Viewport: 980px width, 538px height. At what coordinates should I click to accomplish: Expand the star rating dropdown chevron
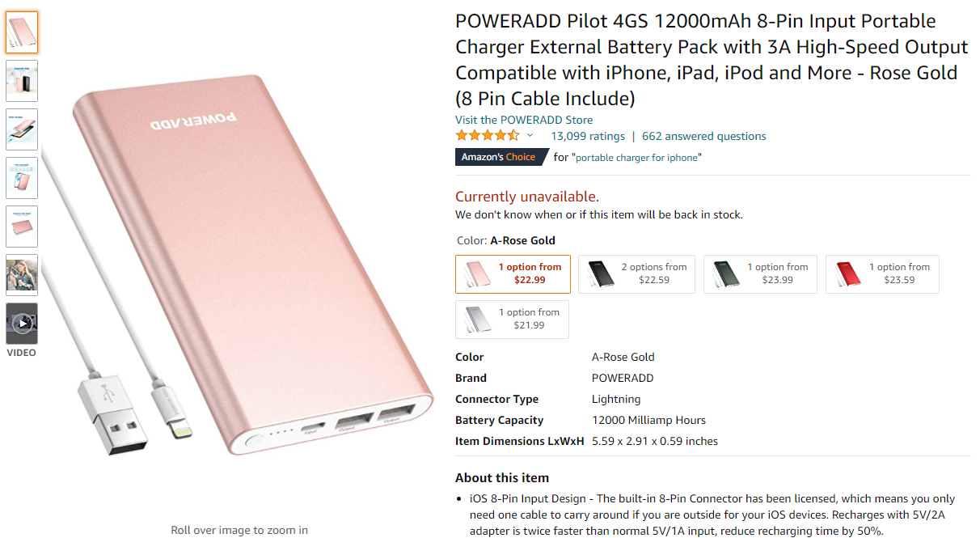click(x=530, y=136)
